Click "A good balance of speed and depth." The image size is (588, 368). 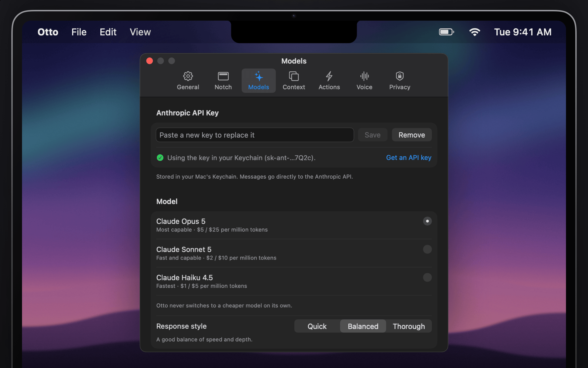[204, 339]
